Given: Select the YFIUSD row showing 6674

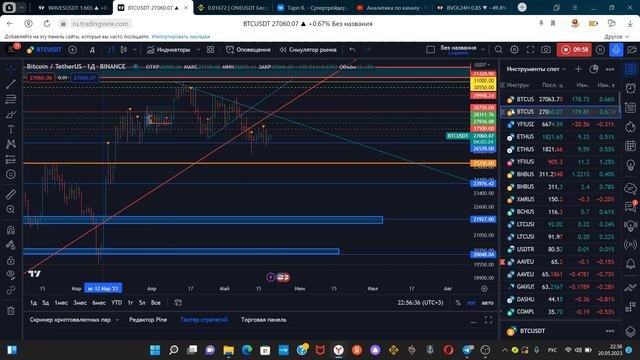Looking at the screenshot, I should [561, 124].
